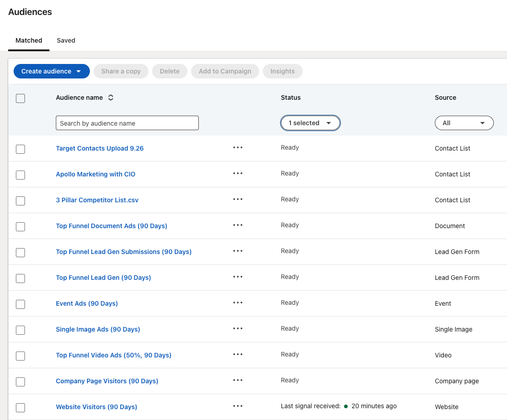The image size is (507, 420).
Task: Tick checkbox for Company Page Visitors (90 Days)
Action: 20,381
